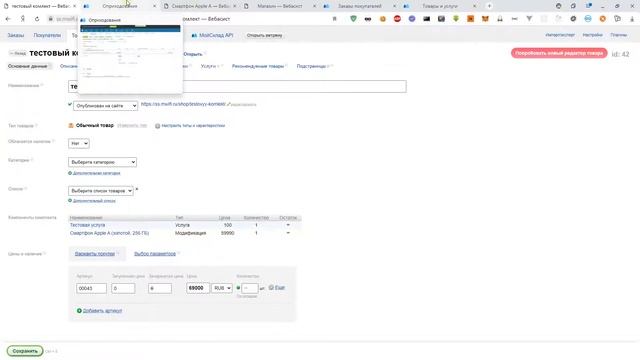Switch to тестовый комплект browser tab
This screenshot has width=640, height=360.
[x=40, y=6]
